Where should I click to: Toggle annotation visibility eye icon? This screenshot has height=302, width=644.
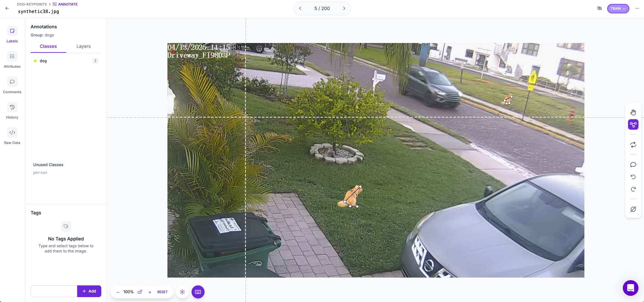pos(599,8)
